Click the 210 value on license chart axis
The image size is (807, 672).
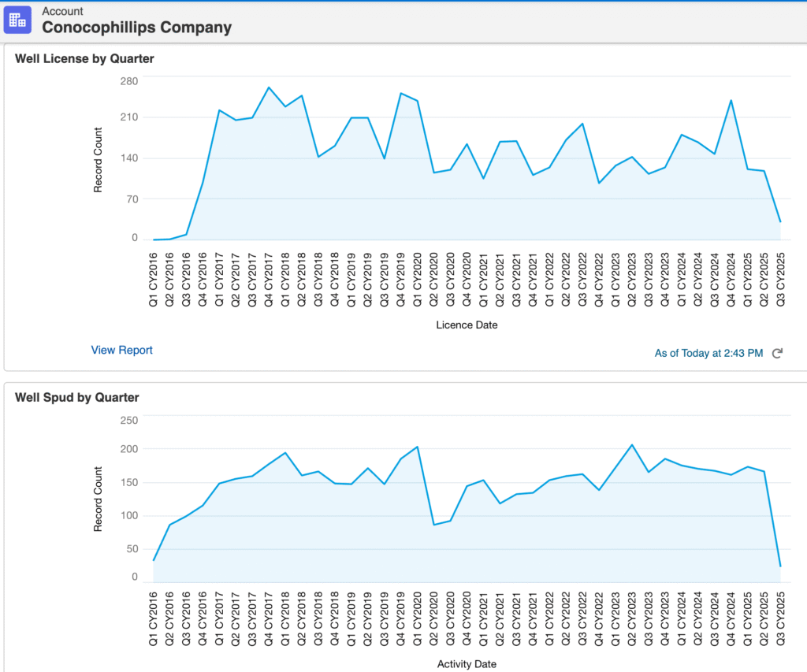(129, 117)
